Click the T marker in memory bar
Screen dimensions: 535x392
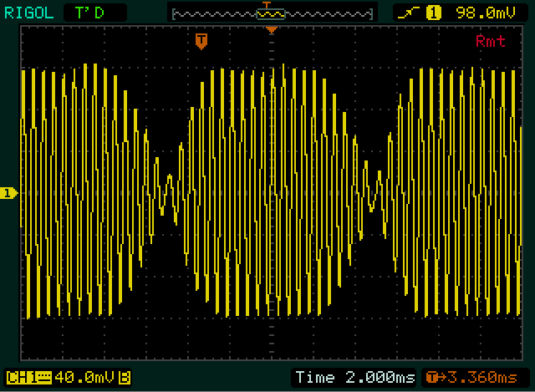(267, 6)
